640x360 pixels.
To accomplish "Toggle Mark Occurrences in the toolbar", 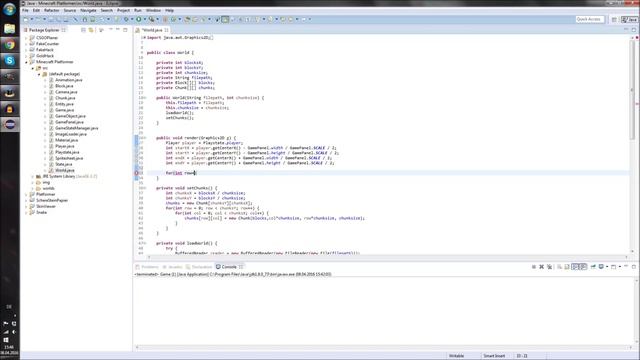I will 224,19.
